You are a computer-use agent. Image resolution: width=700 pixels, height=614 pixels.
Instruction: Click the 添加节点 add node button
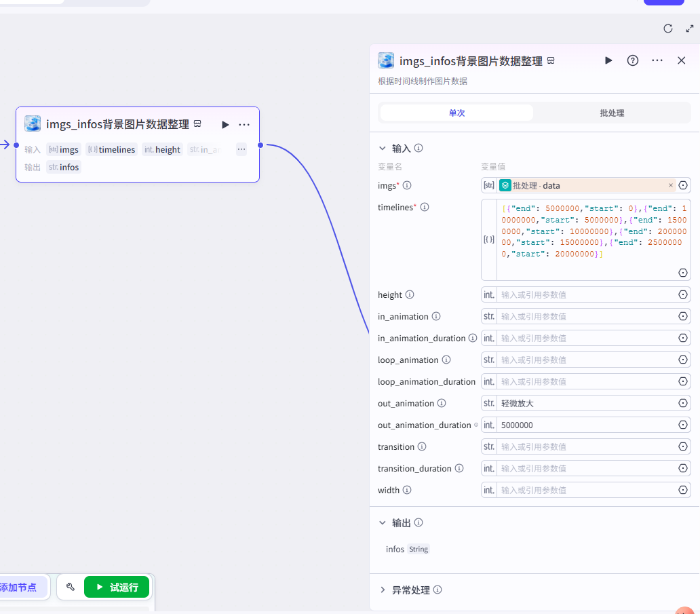(19, 587)
